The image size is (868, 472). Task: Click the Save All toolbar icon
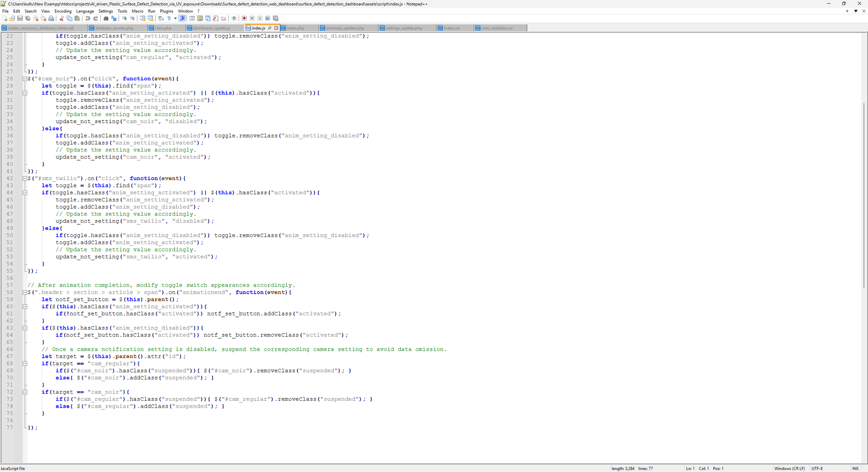[x=28, y=18]
